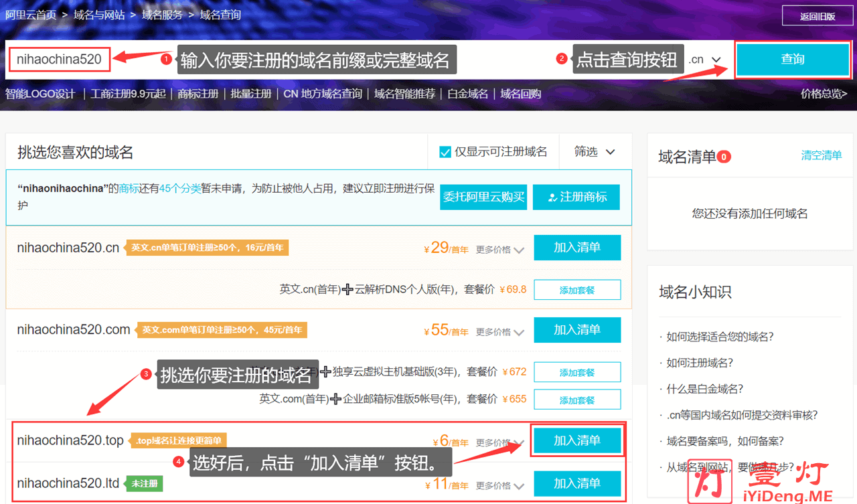This screenshot has height=504, width=857.
Task: Expand 更多价格 for nihaochina520.top
Action: pyautogui.click(x=499, y=443)
